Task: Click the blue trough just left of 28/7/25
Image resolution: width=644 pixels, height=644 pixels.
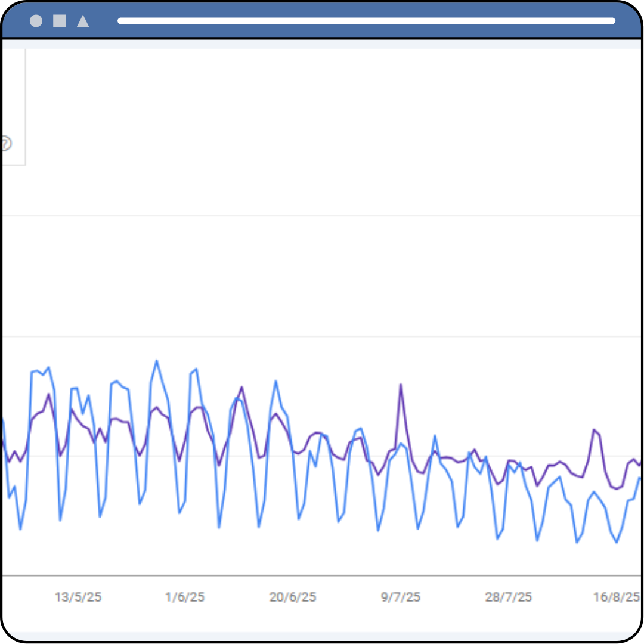Action: pyautogui.click(x=497, y=538)
